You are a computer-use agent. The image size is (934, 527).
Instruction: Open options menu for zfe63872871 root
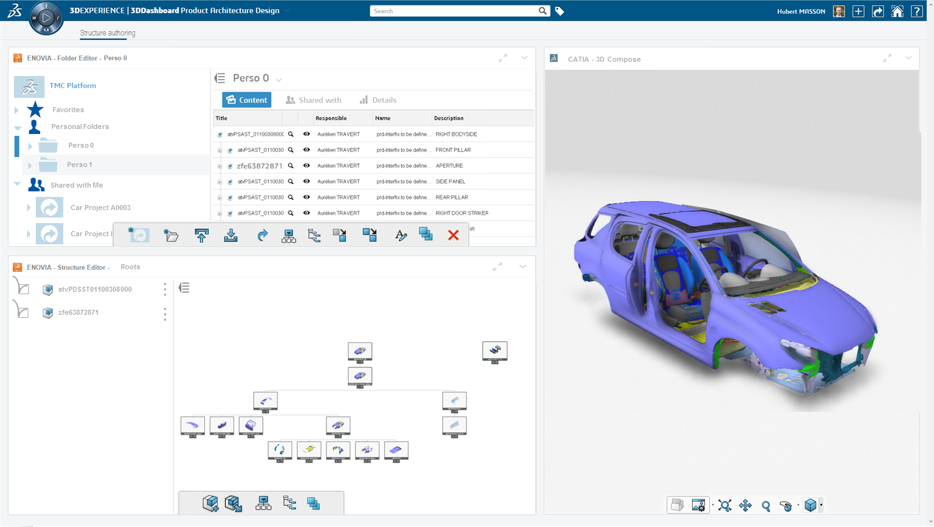coord(165,314)
